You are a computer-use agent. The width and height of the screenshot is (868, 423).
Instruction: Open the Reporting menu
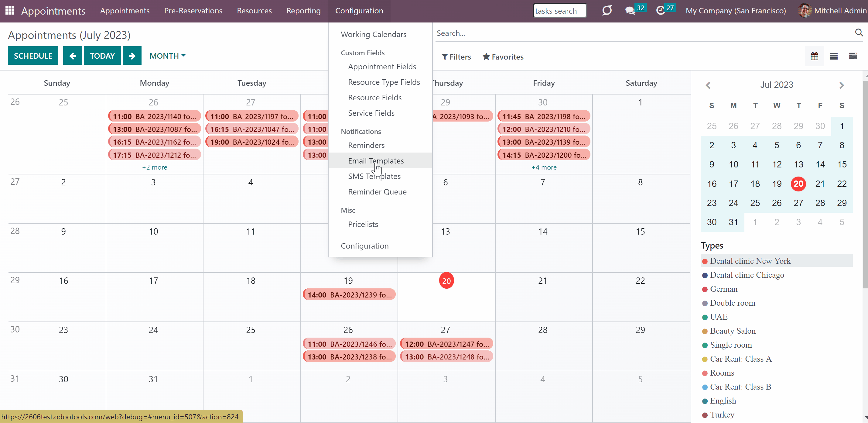(303, 11)
